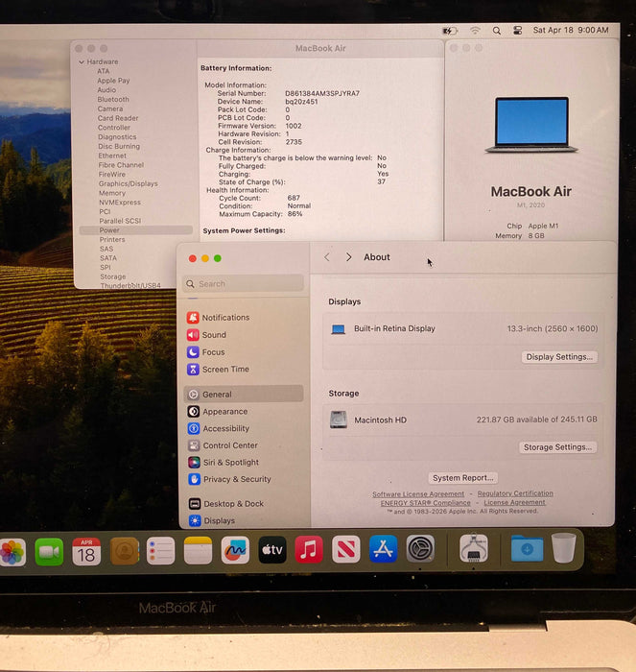Select Apple Pay in Hardware list
The image size is (636, 672).
click(x=113, y=81)
